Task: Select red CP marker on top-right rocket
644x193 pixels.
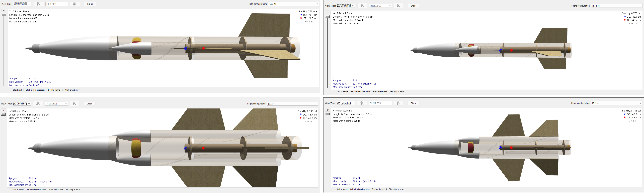Action: tap(511, 50)
